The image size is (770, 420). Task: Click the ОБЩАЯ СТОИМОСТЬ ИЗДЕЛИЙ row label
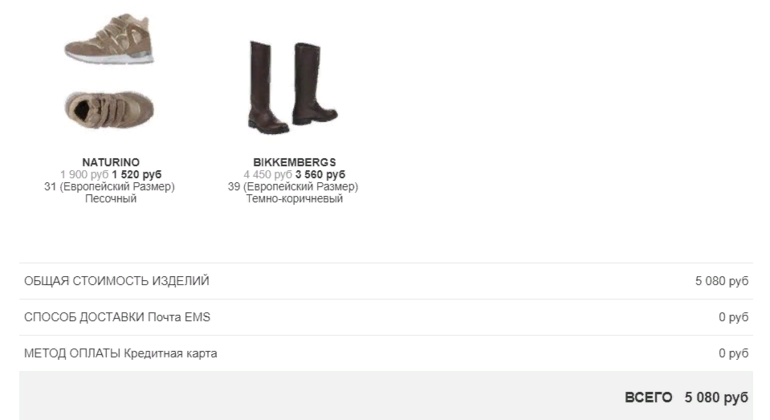click(x=116, y=281)
